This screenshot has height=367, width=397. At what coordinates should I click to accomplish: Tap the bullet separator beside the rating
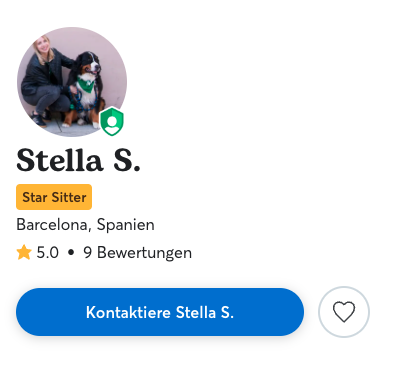point(71,253)
